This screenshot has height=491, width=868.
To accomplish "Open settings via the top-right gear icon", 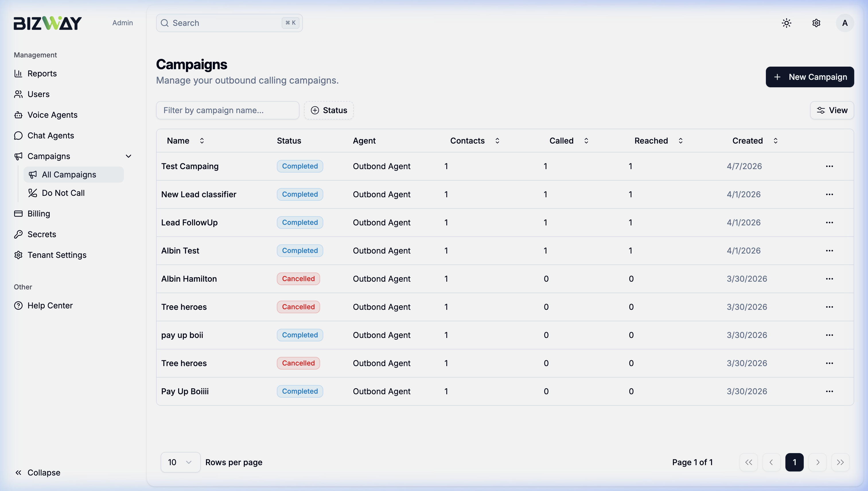I will [x=816, y=23].
